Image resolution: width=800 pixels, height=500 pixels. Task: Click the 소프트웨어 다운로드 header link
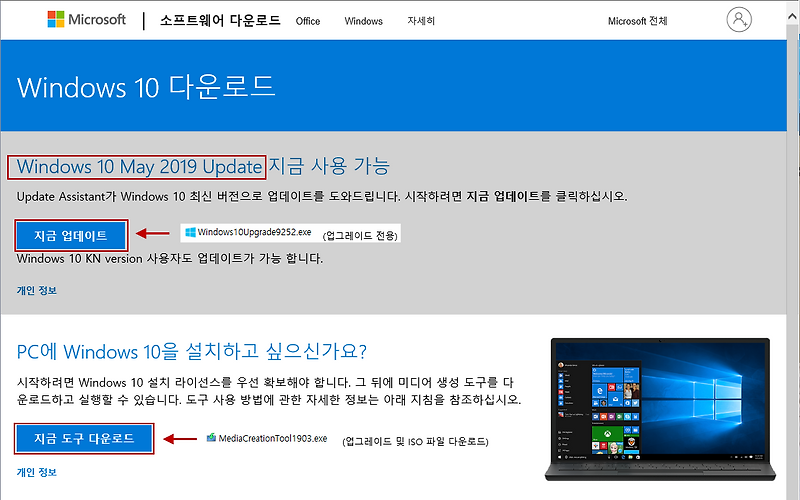pyautogui.click(x=220, y=20)
